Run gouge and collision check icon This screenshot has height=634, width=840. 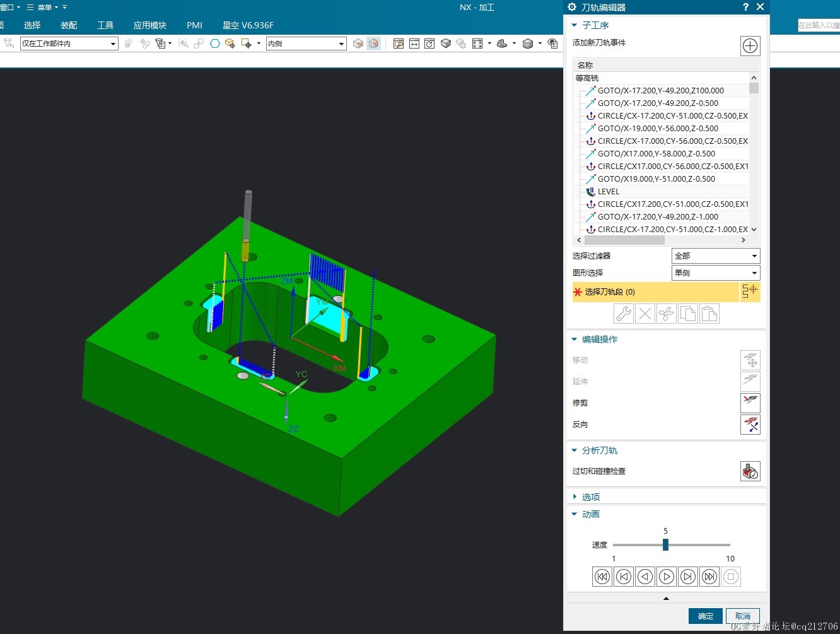pyautogui.click(x=750, y=471)
